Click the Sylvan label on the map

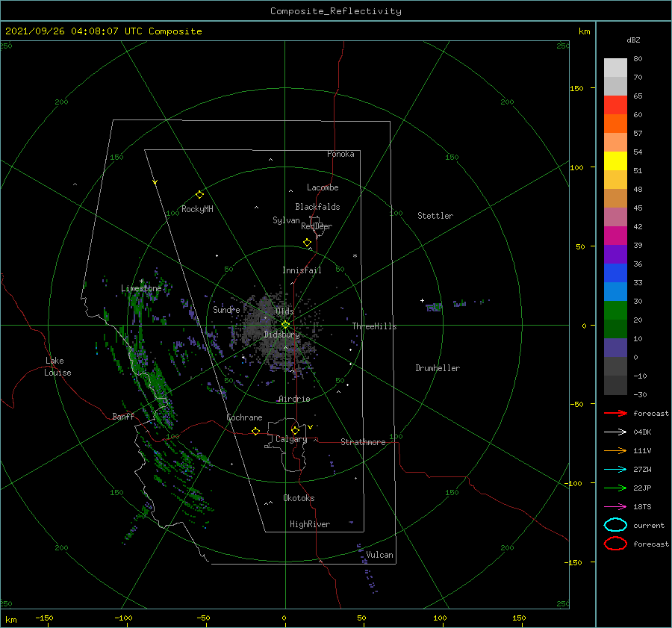tap(286, 220)
